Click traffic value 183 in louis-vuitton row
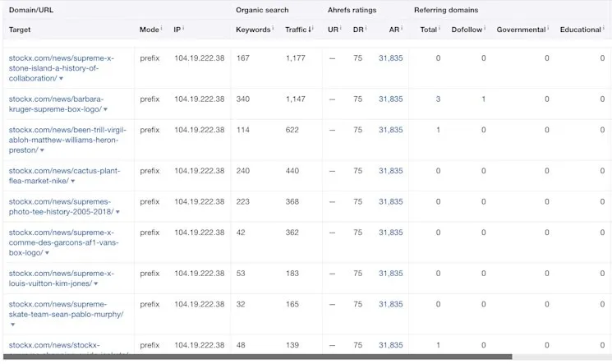The height and width of the screenshot is (364, 612). point(292,274)
